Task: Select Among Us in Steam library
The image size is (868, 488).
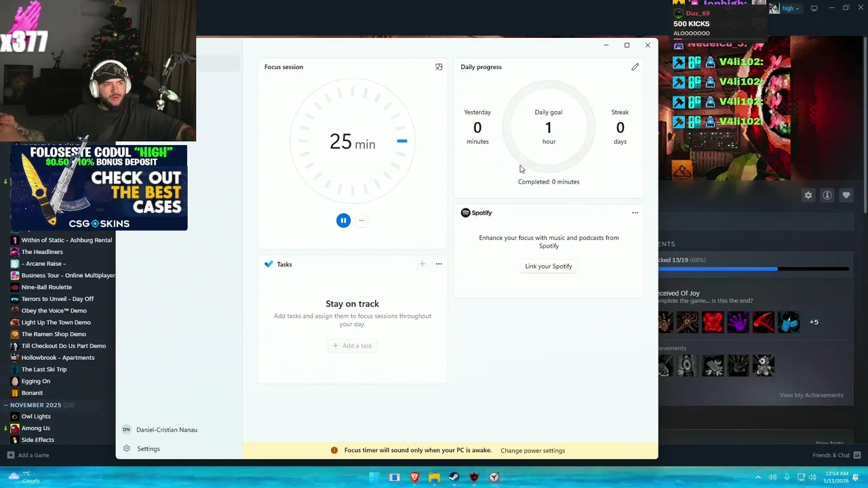Action: (x=35, y=428)
